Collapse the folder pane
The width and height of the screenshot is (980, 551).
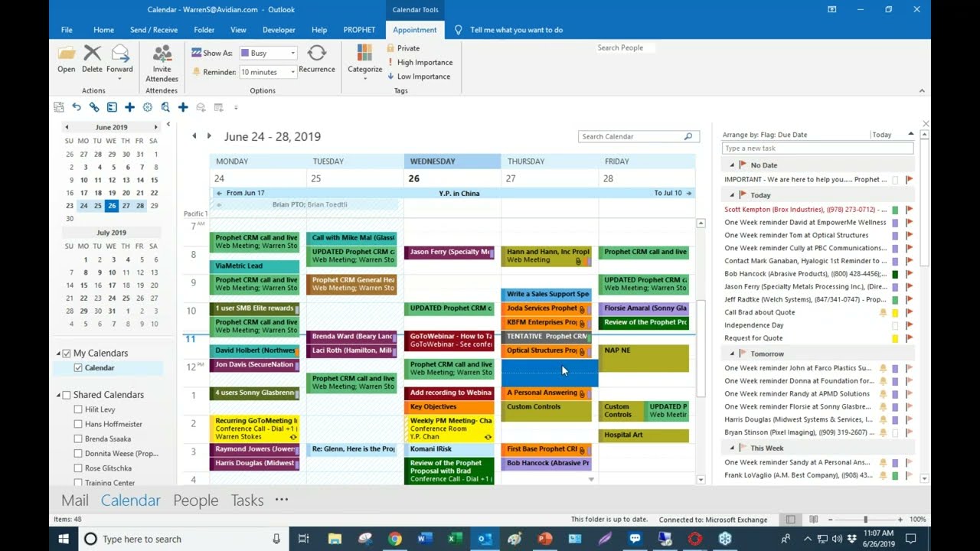point(168,124)
